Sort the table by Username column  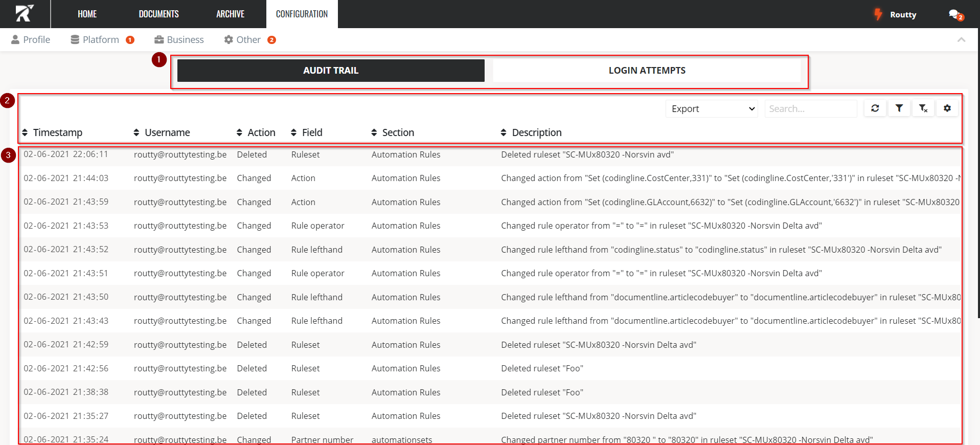point(162,132)
